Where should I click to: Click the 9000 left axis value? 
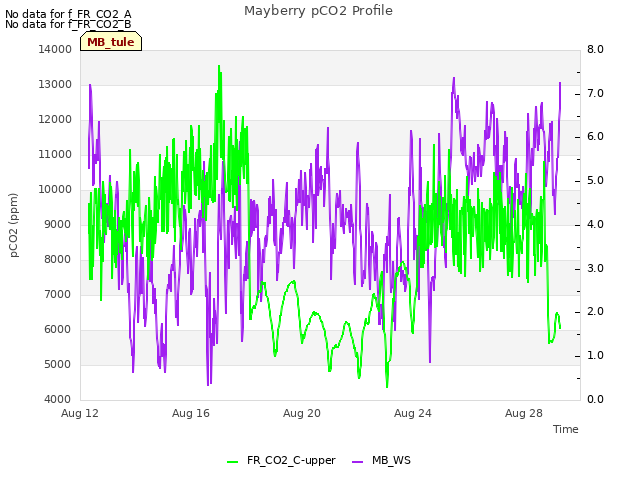point(58,224)
